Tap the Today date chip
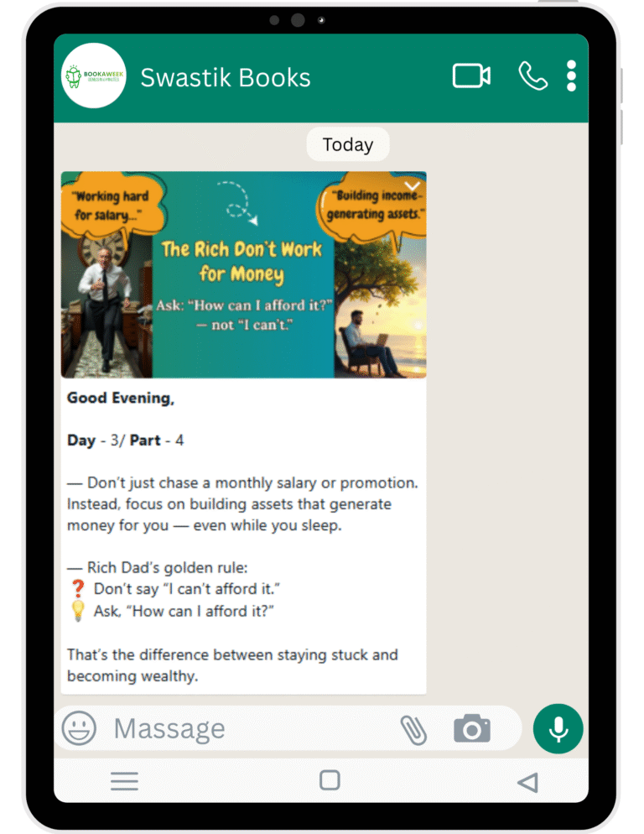Screen dimensions: 644x834 click(x=347, y=144)
